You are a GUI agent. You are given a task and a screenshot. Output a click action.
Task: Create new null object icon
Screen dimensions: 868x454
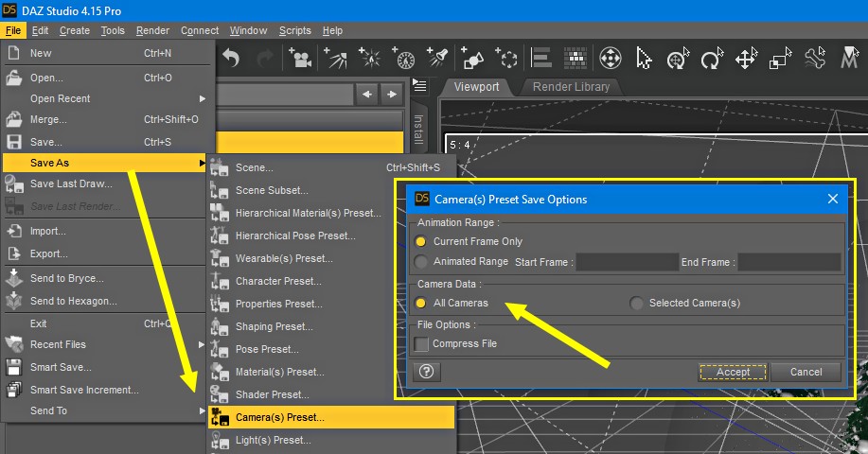click(x=506, y=58)
